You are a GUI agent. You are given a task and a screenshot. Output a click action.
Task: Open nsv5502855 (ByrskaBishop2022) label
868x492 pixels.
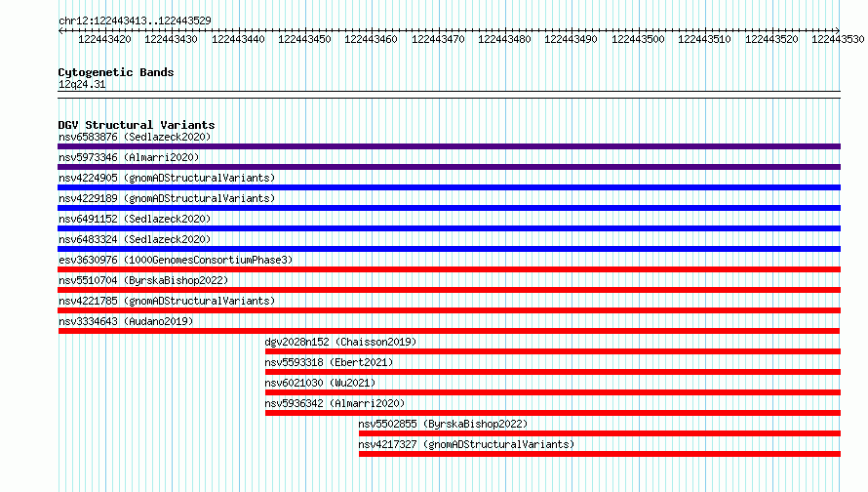click(x=443, y=424)
